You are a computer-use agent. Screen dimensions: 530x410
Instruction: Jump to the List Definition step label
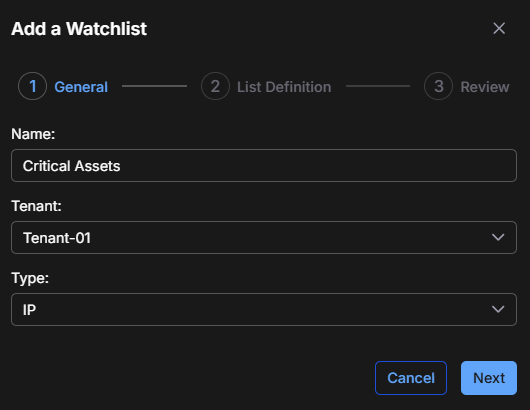(284, 87)
